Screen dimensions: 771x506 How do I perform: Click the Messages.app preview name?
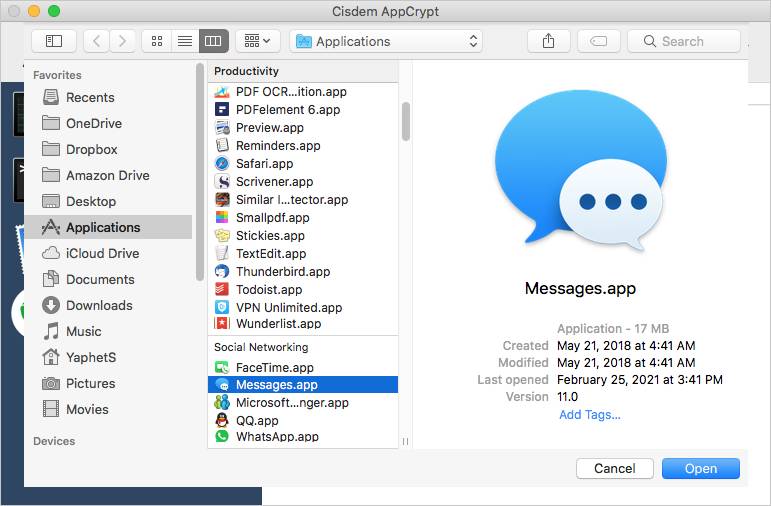pyautogui.click(x=580, y=288)
